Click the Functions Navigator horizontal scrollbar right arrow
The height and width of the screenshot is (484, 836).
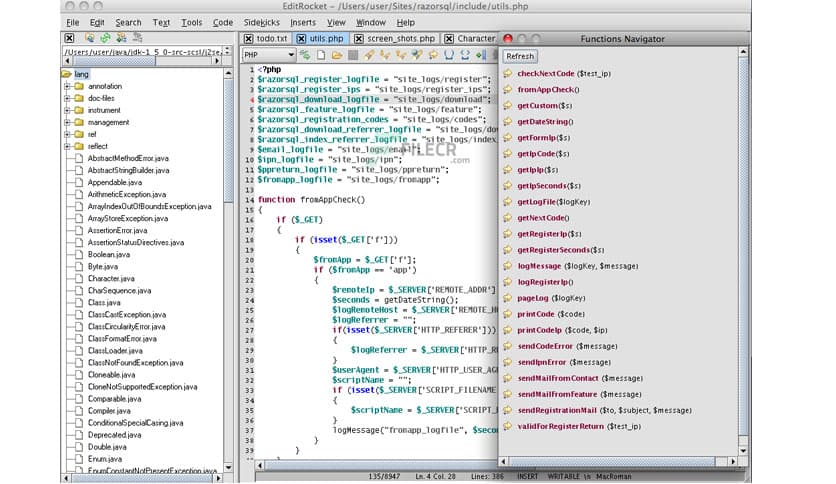(x=733, y=462)
